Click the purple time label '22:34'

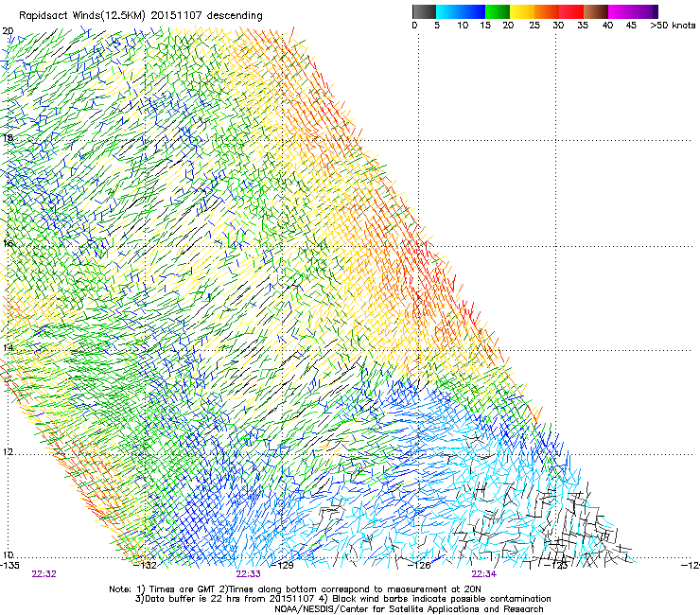pyautogui.click(x=484, y=574)
